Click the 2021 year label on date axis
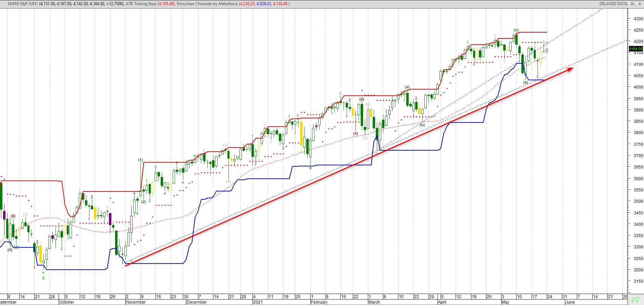The width and height of the screenshot is (644, 305). pyautogui.click(x=258, y=302)
